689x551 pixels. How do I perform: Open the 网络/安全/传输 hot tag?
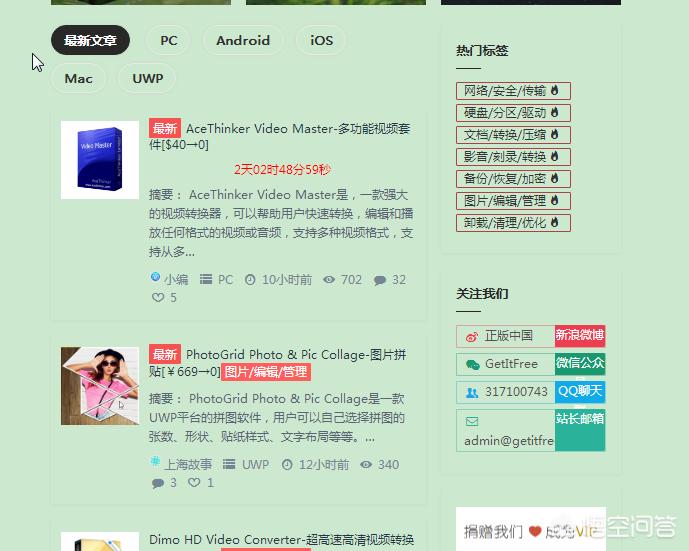(x=513, y=91)
